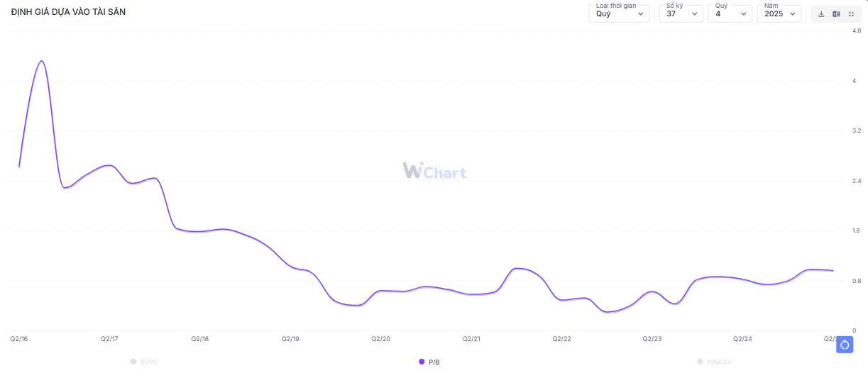Click the ĐỊNH GIÁ DỰA VÀO TÀI SẢN title
Screen dimensions: 868x378
point(68,12)
